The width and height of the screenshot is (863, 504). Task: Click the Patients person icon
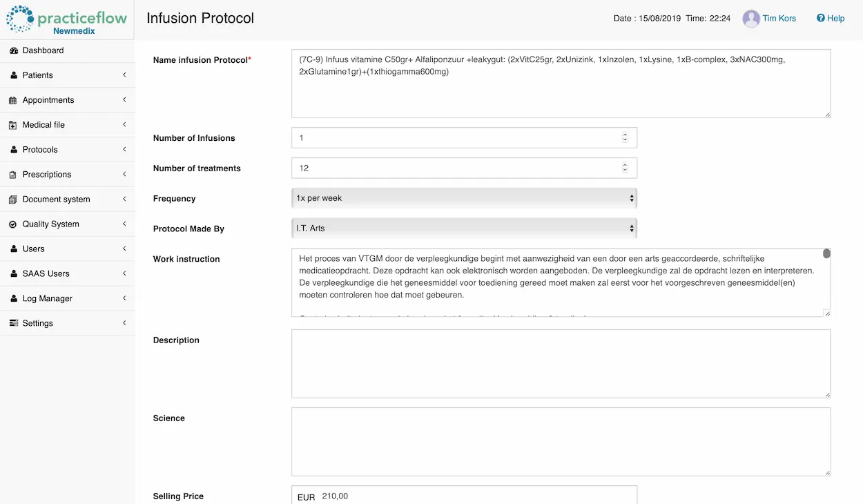point(14,75)
